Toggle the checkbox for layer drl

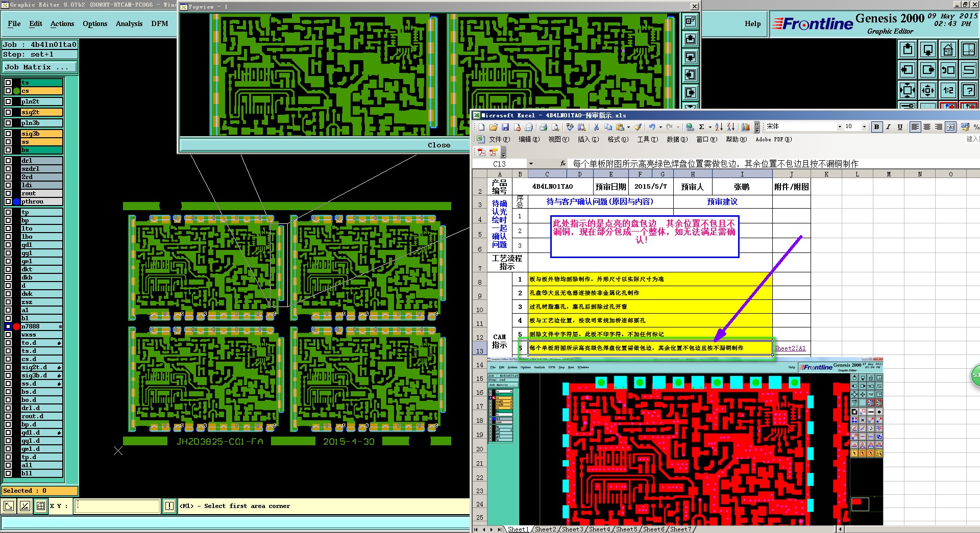pos(8,161)
